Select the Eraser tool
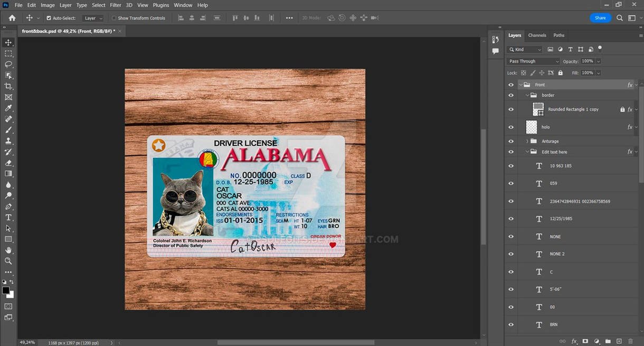644x346 pixels. (8, 163)
